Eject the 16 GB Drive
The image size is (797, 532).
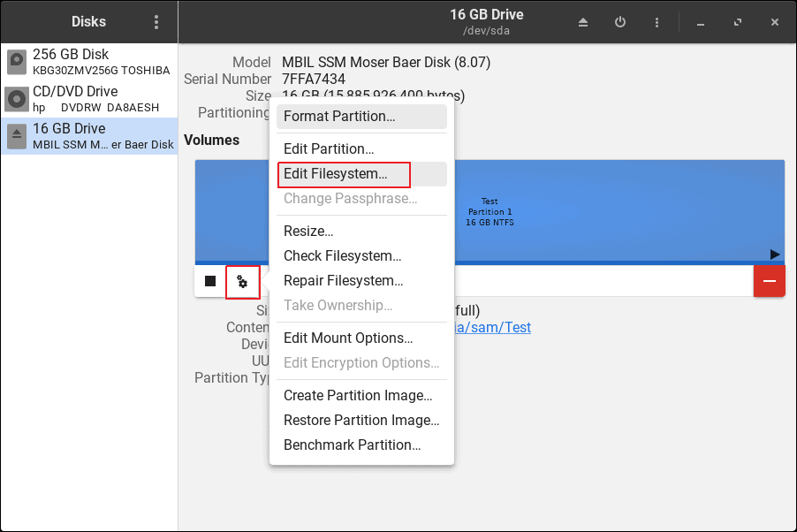[x=583, y=22]
